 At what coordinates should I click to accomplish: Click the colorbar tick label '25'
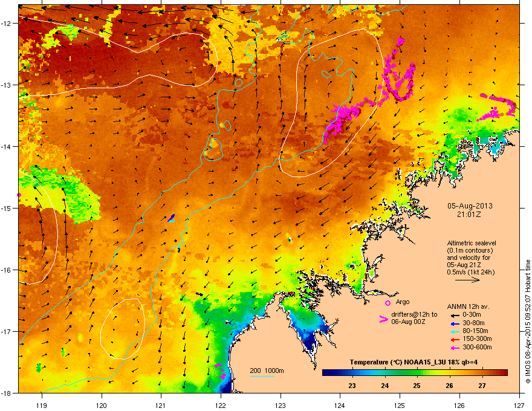[417, 386]
